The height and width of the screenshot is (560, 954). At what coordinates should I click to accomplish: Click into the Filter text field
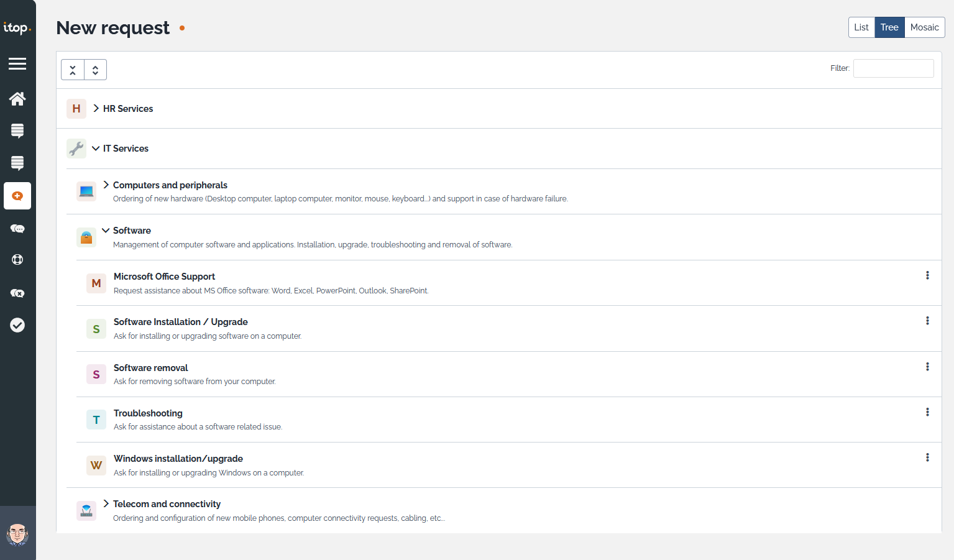893,68
